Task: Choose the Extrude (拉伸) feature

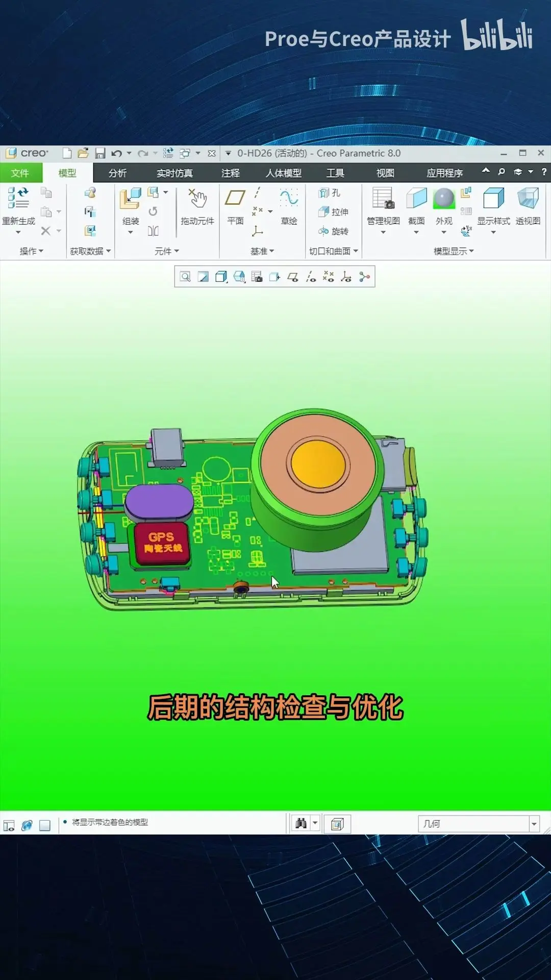Action: [333, 212]
